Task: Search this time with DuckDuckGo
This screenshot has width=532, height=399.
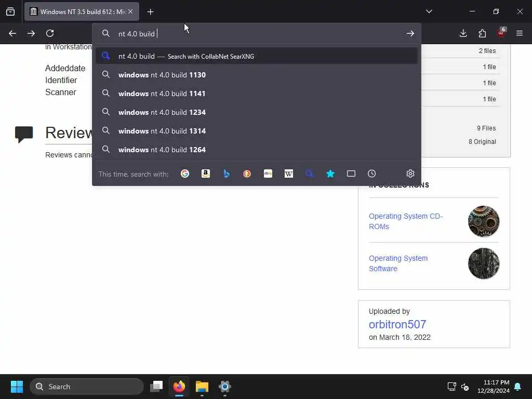Action: pyautogui.click(x=247, y=174)
